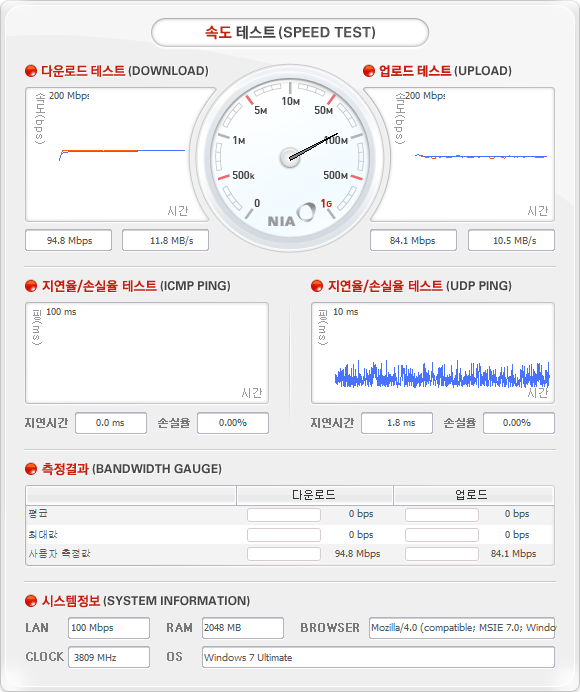Select the 11.8 MB/s download result box
Viewport: 580px width, 692px height.
(166, 241)
